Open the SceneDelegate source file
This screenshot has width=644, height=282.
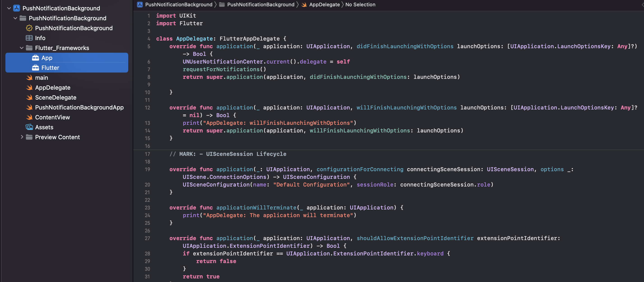(56, 98)
